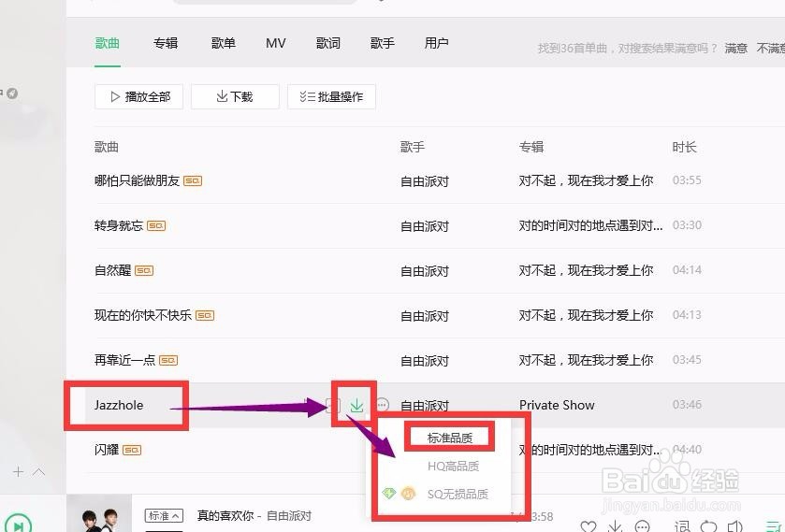Select song 现在的你快不快乐
Viewport: 785px width, 532px height.
(x=142, y=315)
